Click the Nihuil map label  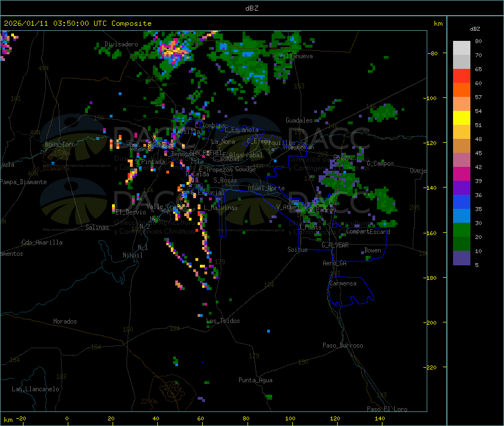click(x=132, y=255)
